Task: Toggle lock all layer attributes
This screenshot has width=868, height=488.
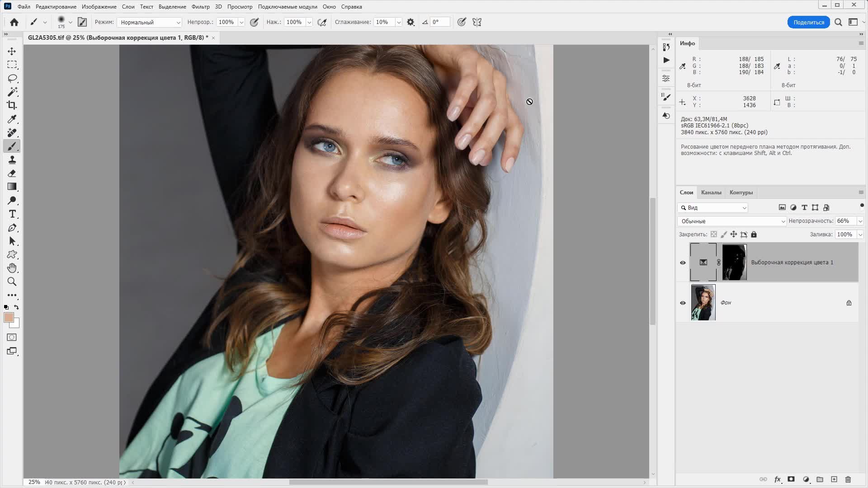Action: 754,235
